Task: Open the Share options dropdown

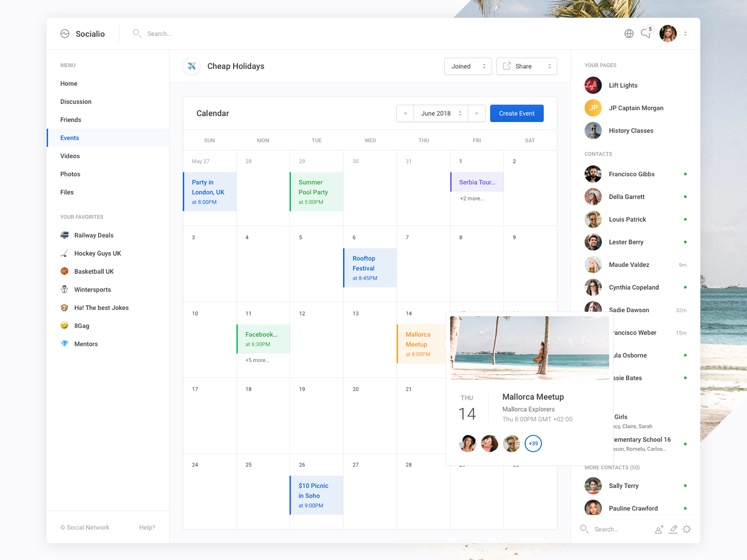Action: pos(527,66)
